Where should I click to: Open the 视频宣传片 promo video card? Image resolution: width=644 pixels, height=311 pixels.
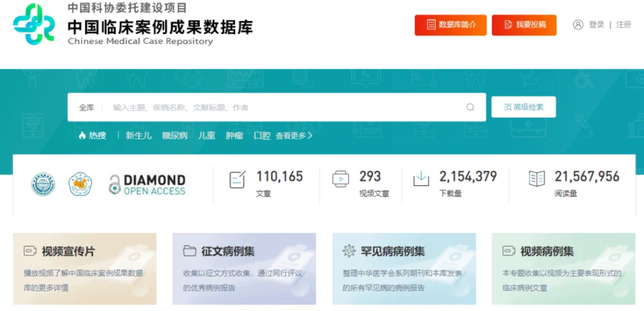[x=85, y=269]
